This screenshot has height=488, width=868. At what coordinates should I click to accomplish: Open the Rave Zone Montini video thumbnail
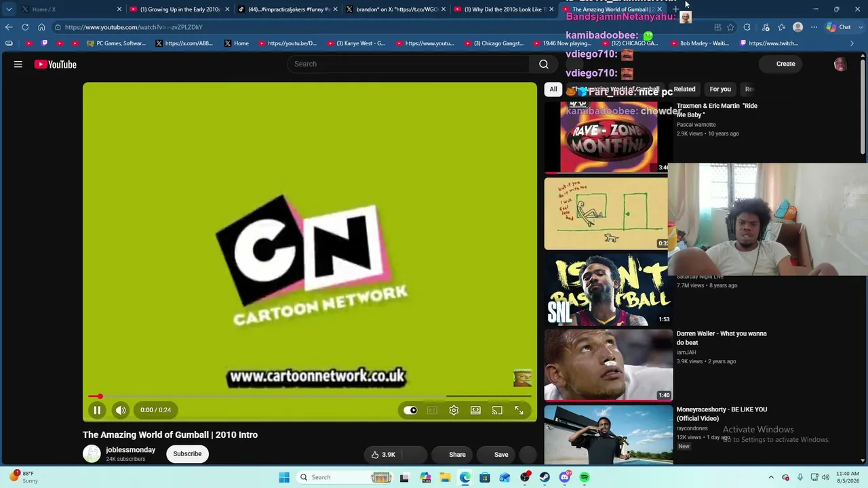[x=608, y=138]
